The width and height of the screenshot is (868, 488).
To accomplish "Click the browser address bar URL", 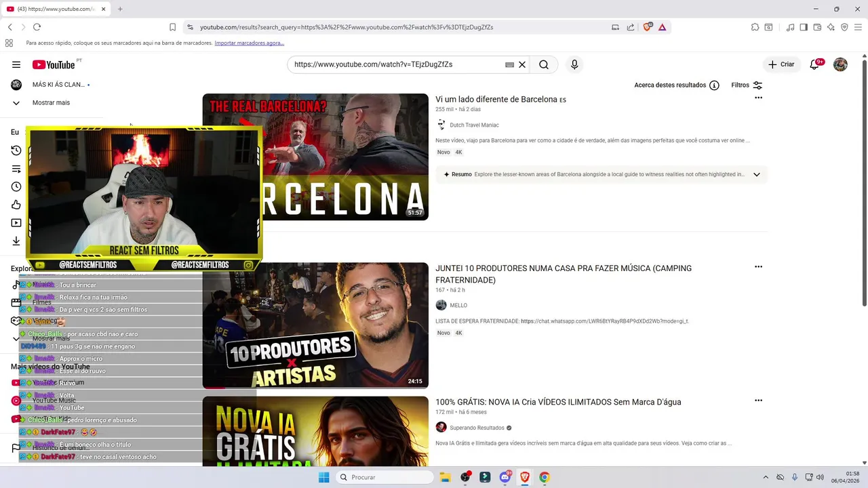I will point(346,27).
